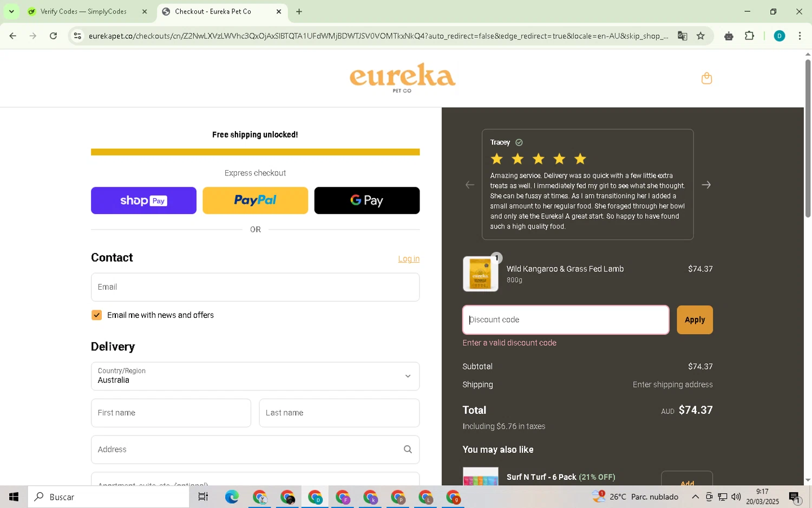Pay with Google Pay button
The image size is (812, 508).
(366, 200)
